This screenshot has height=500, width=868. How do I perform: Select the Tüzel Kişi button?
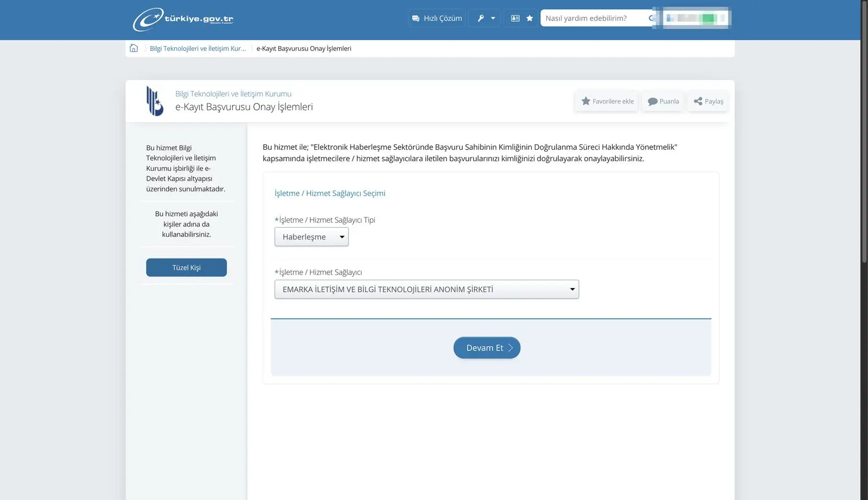[x=187, y=268]
